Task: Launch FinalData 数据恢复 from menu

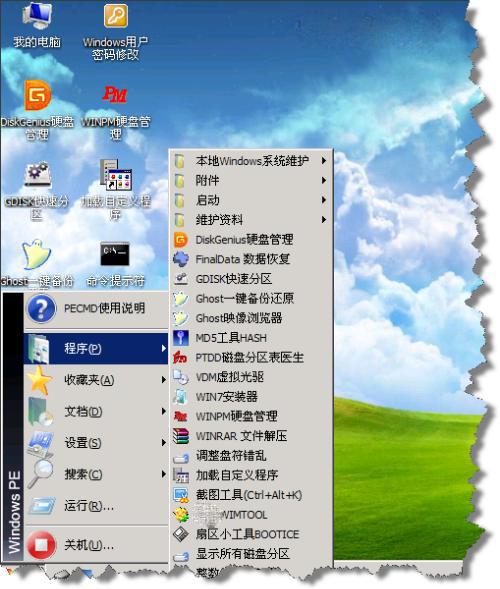Action: pyautogui.click(x=251, y=259)
